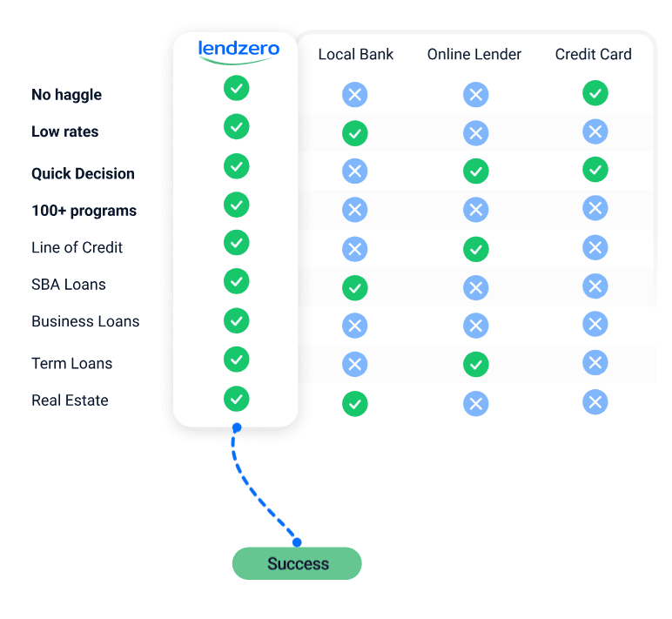Select the Local Bank column header
Viewport: 672px width, 619px height.
[355, 54]
